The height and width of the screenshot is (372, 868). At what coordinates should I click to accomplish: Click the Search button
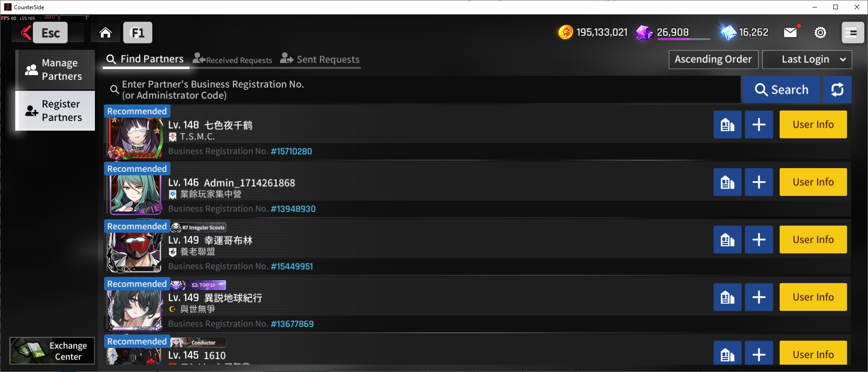point(781,89)
